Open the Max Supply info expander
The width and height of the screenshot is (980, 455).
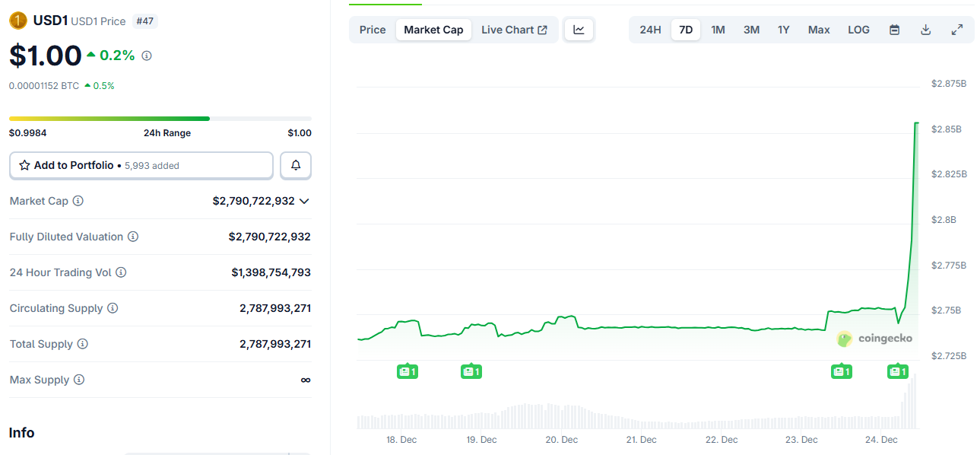tap(81, 380)
